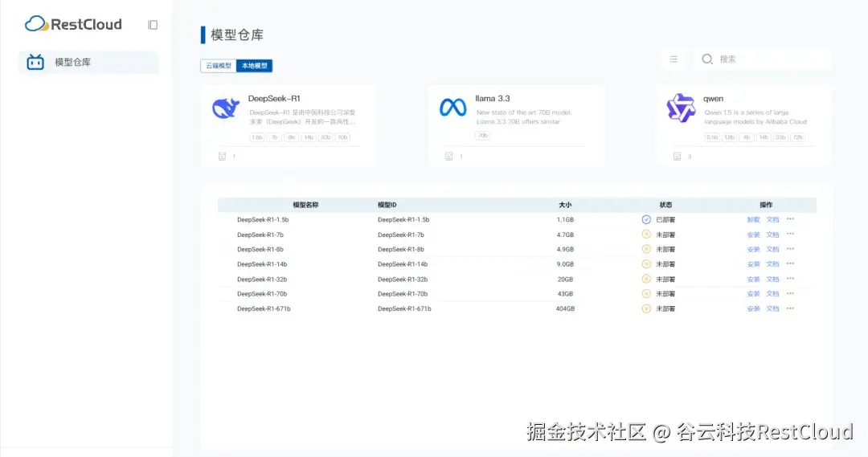
Task: Open 文档 for DeepSeek-R1-70b
Action: tap(772, 294)
